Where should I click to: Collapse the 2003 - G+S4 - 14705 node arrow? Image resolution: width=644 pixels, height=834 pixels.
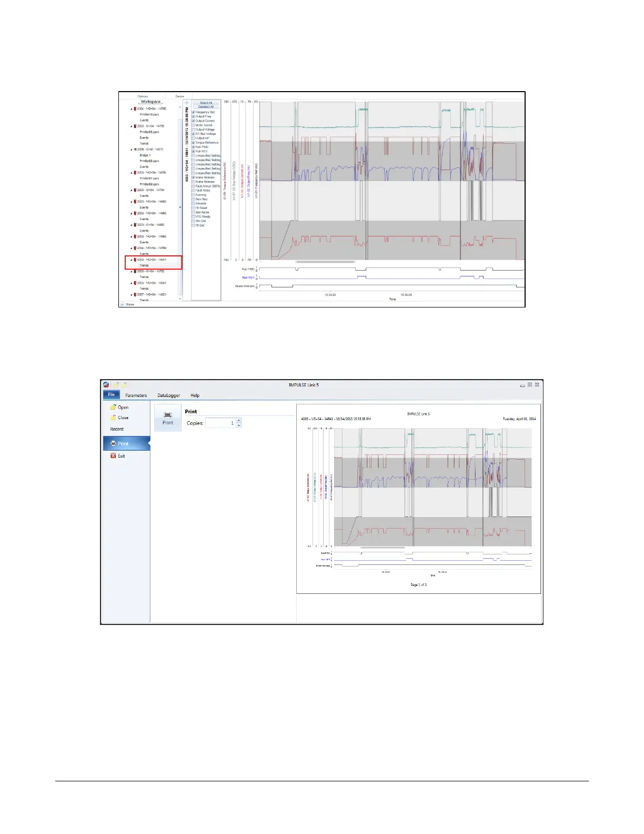(132, 126)
